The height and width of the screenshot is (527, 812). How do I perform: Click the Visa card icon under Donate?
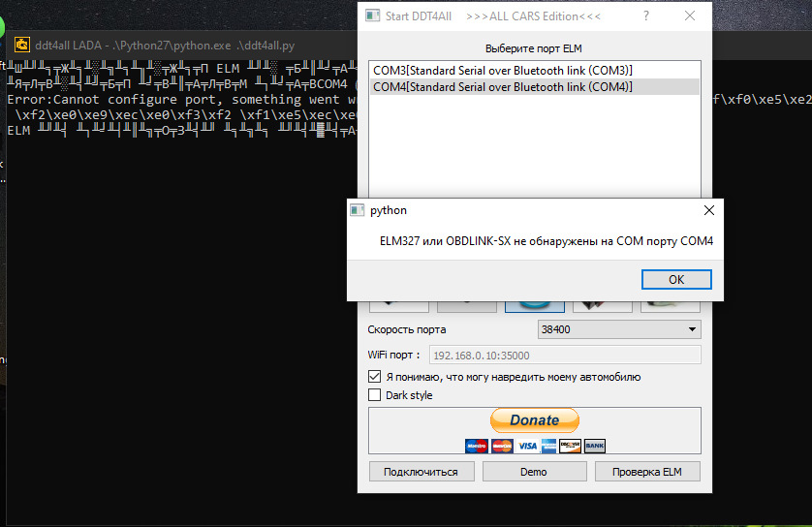(526, 447)
